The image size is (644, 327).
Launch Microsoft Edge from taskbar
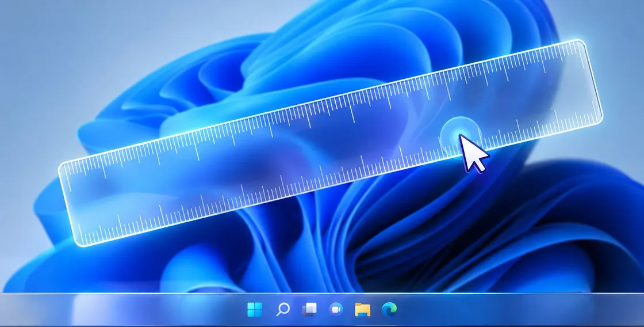click(389, 309)
